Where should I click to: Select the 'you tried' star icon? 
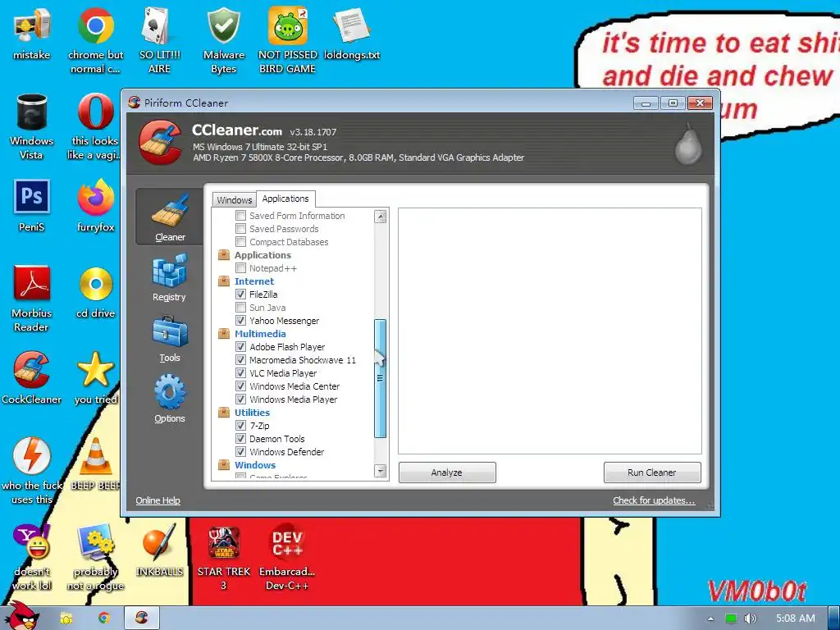[x=95, y=378]
